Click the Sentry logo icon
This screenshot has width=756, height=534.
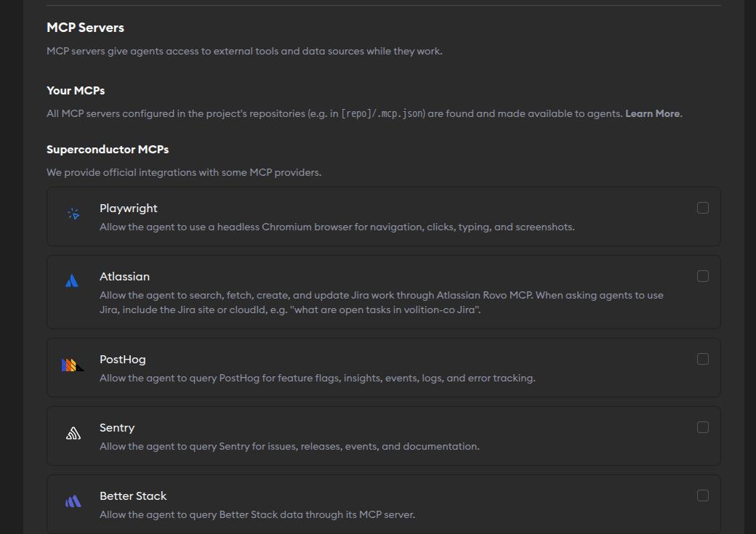pyautogui.click(x=73, y=433)
